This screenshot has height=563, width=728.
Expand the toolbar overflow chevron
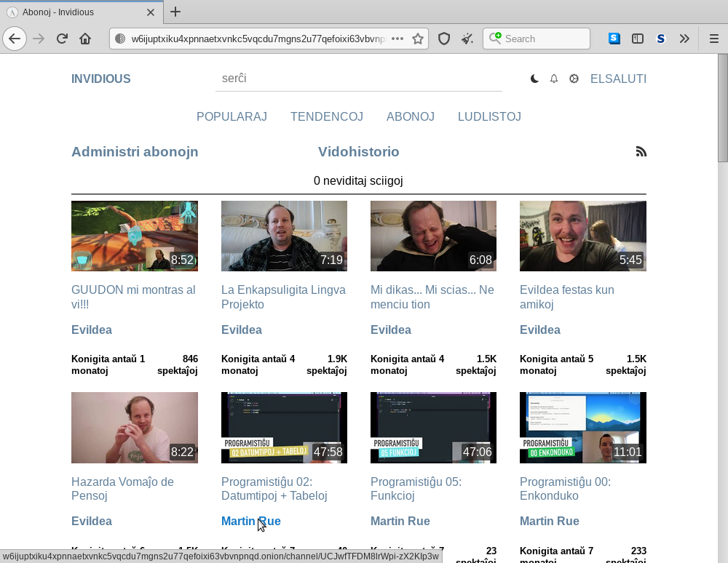tap(684, 39)
